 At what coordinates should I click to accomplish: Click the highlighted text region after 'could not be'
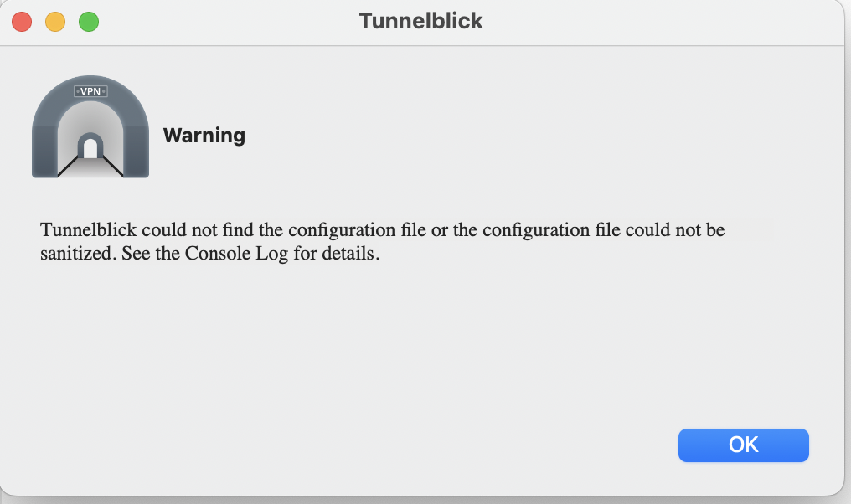tap(750, 229)
